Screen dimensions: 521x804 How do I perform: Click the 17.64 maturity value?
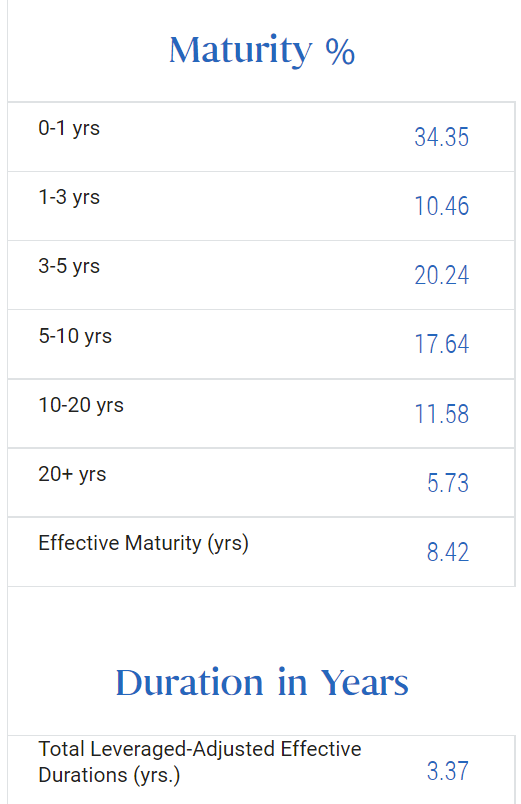click(x=442, y=344)
